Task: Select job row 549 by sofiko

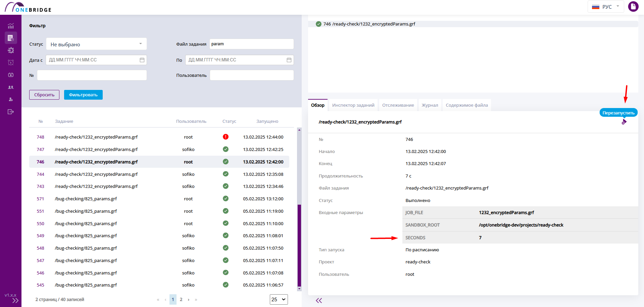Action: tap(159, 236)
